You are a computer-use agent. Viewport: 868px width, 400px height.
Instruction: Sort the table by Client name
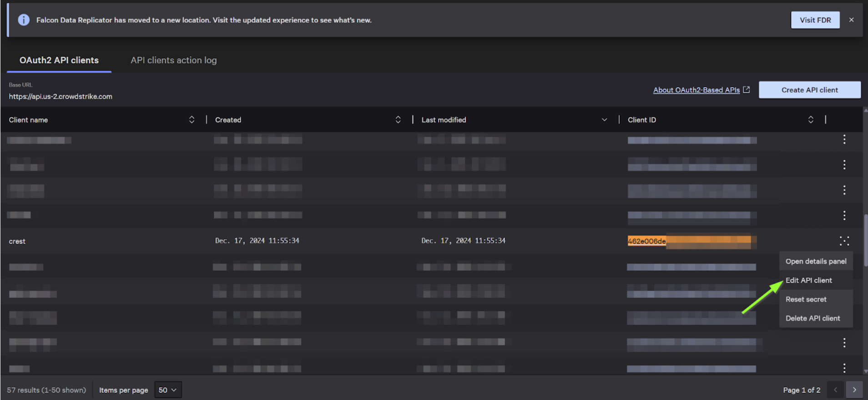[x=192, y=120]
